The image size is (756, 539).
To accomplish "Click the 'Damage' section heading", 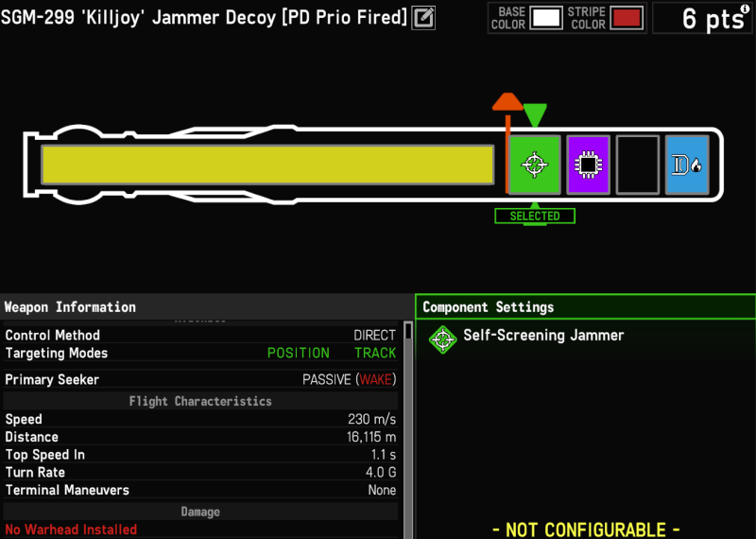I will (x=200, y=512).
